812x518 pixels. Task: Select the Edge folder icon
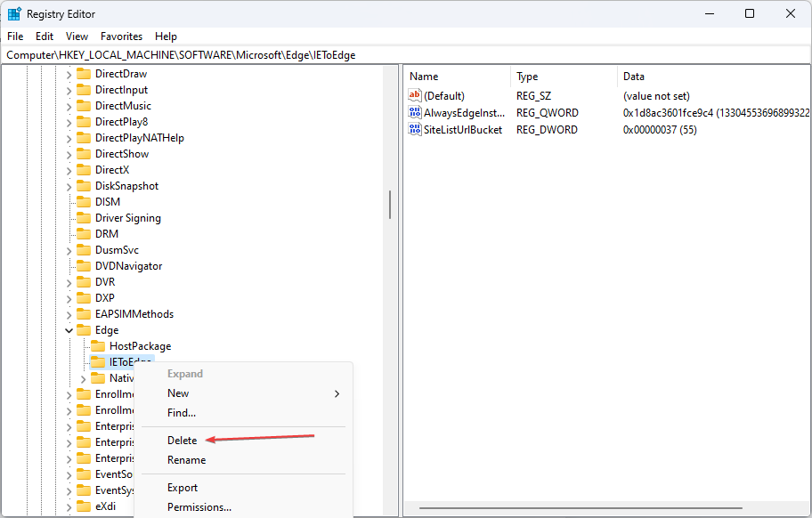click(84, 331)
